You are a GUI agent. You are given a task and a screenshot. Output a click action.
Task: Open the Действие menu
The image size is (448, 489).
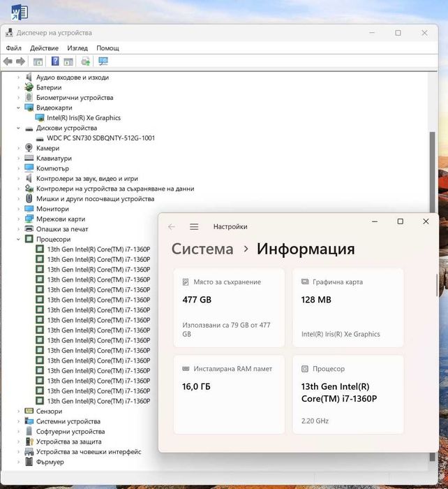pos(44,48)
